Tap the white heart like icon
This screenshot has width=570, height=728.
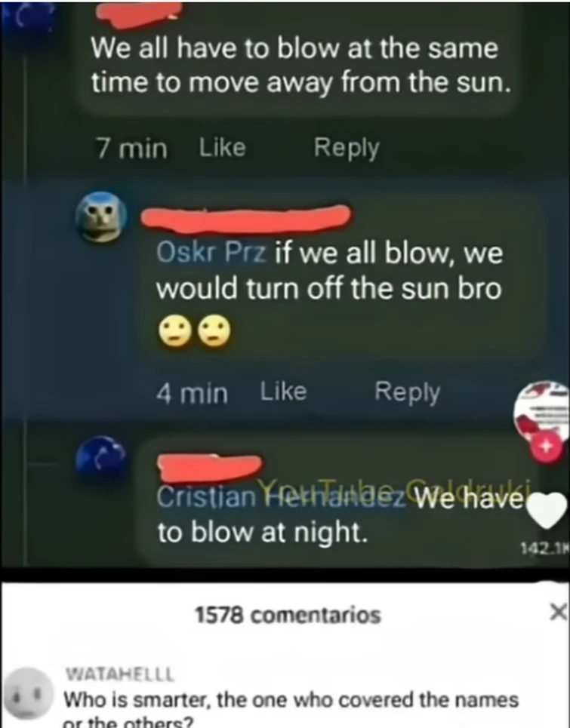(x=548, y=510)
